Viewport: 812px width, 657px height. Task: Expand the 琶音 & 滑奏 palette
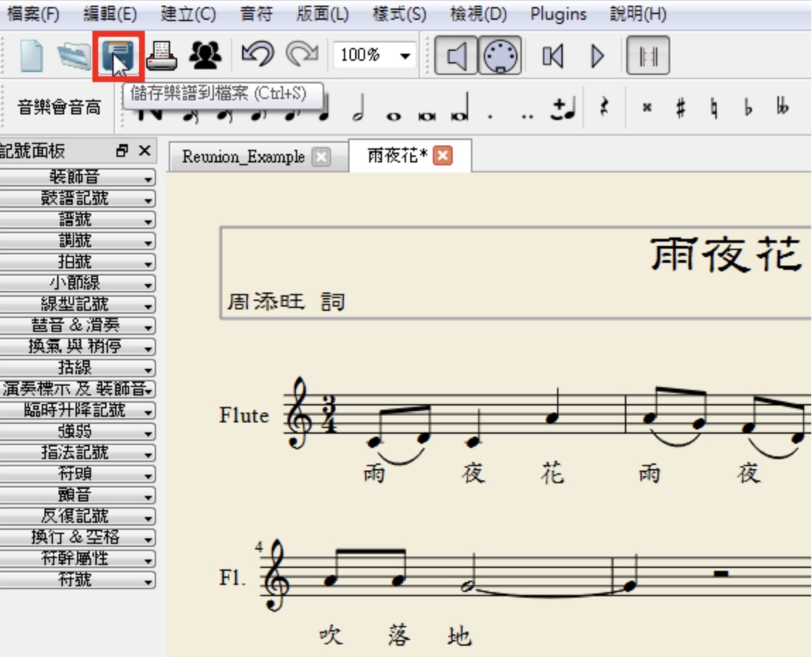click(x=77, y=326)
